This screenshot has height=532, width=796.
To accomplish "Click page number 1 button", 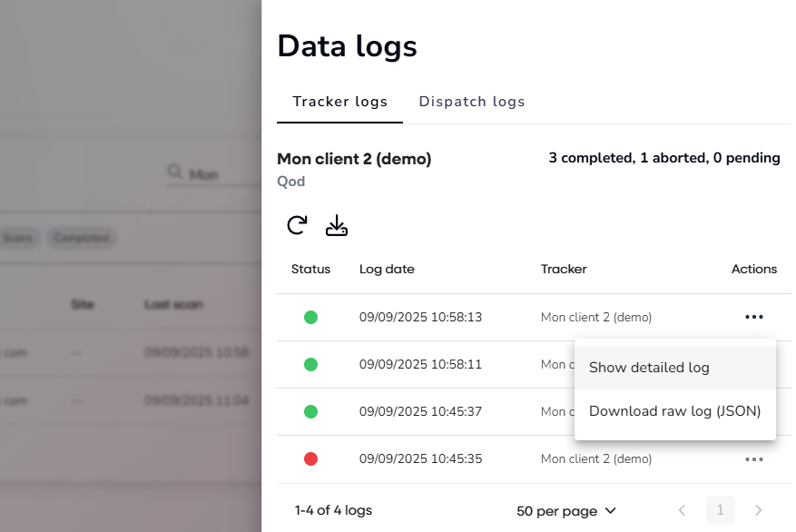I will [x=721, y=511].
